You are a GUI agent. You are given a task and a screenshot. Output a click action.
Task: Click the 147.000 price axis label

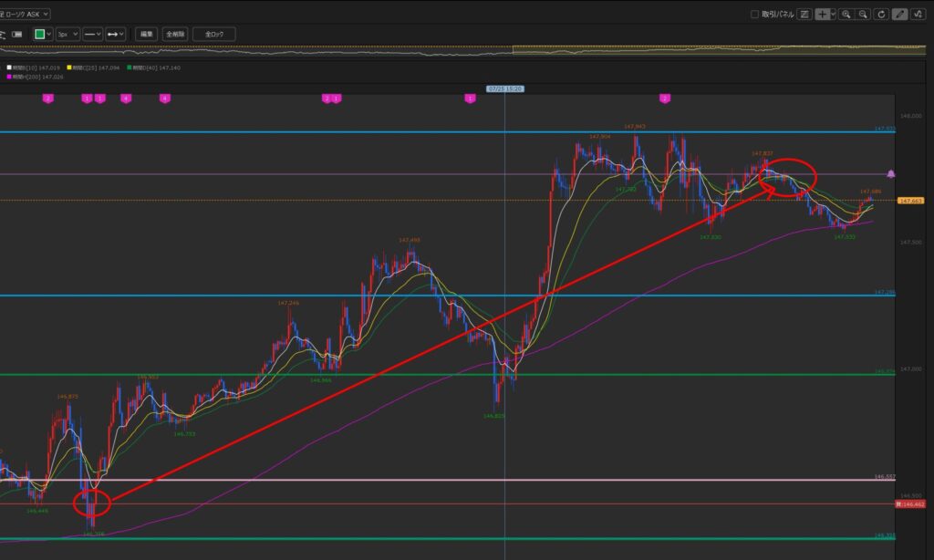tap(911, 368)
